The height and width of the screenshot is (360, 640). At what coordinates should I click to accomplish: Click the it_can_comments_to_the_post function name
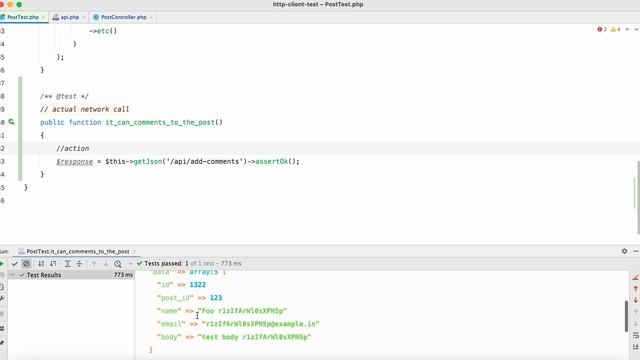point(160,122)
